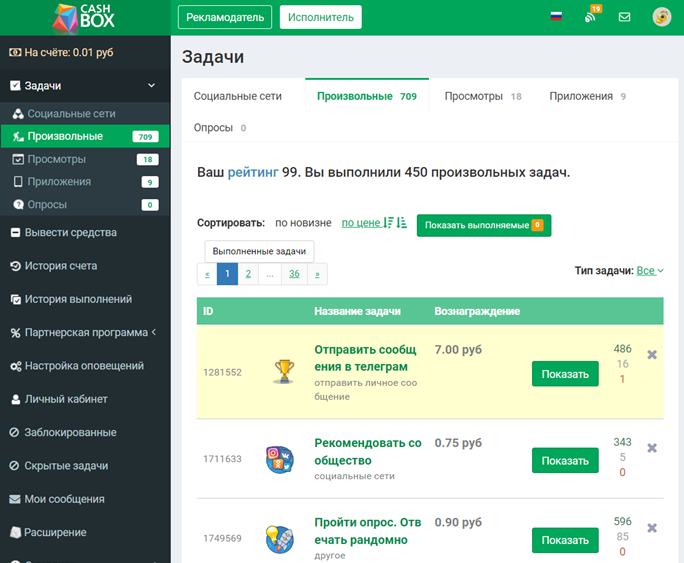This screenshot has height=563, width=684.
Task: Open Настройка оповещений in the sidebar
Action: point(85,366)
